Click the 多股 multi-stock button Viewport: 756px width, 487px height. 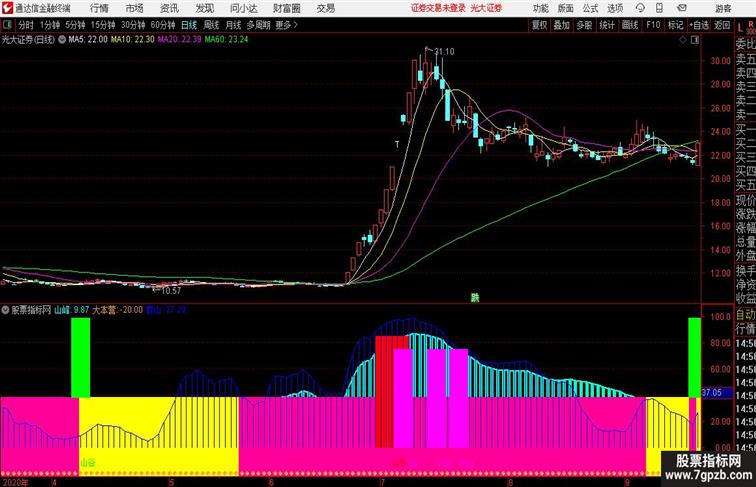coord(584,25)
